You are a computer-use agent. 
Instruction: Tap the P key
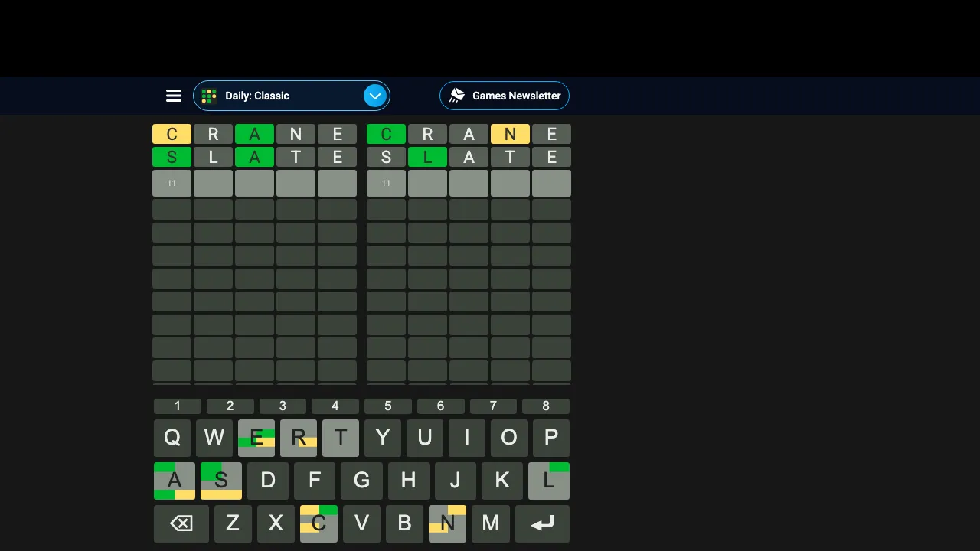click(551, 438)
